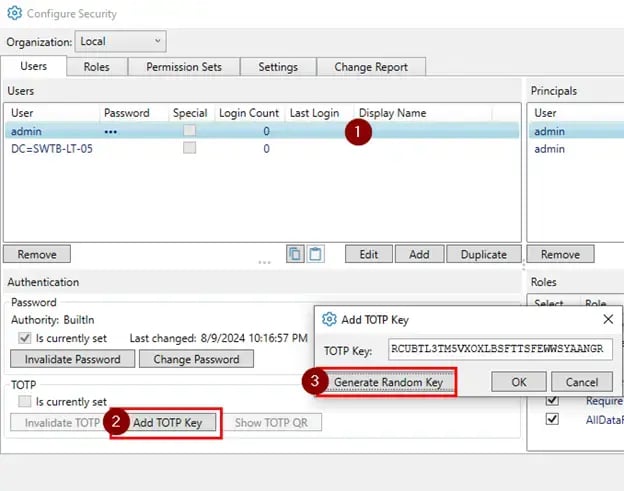This screenshot has width=624, height=491.
Task: Click the Duplicate user button
Action: [x=484, y=254]
